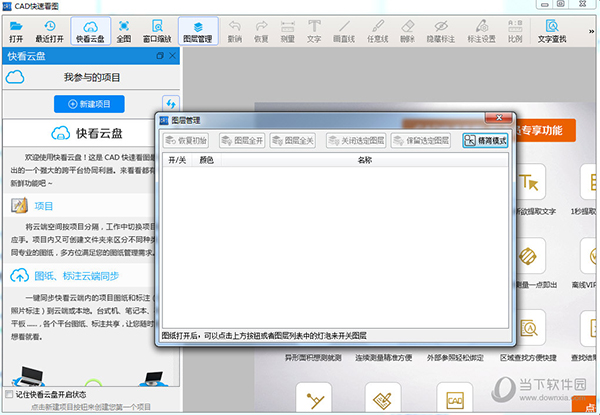Click the 项目 heading in cloud panel
Screen dimensions: 600x415
43,206
